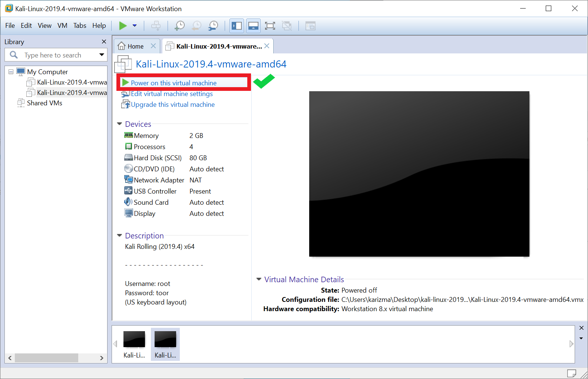This screenshot has height=379, width=588.
Task: Select the first Kali-Li thumbnail
Action: pyautogui.click(x=134, y=345)
